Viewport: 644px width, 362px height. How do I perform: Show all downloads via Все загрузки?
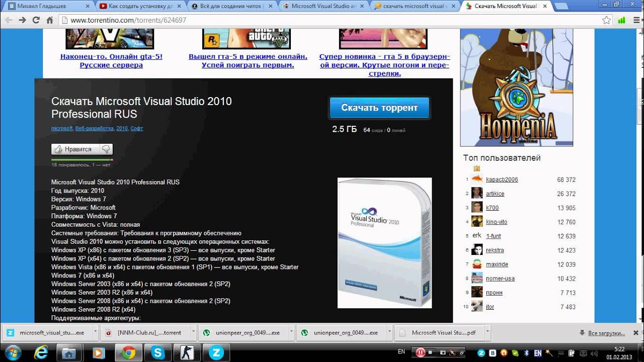tap(606, 333)
